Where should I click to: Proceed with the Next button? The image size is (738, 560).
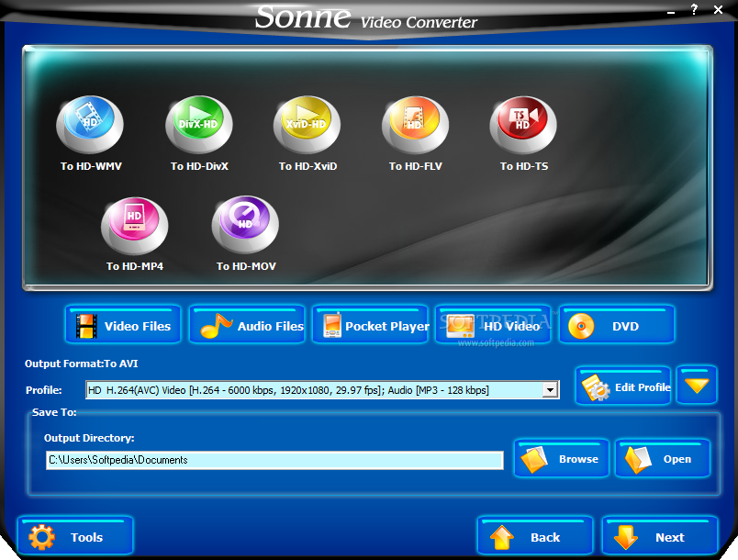pos(660,536)
